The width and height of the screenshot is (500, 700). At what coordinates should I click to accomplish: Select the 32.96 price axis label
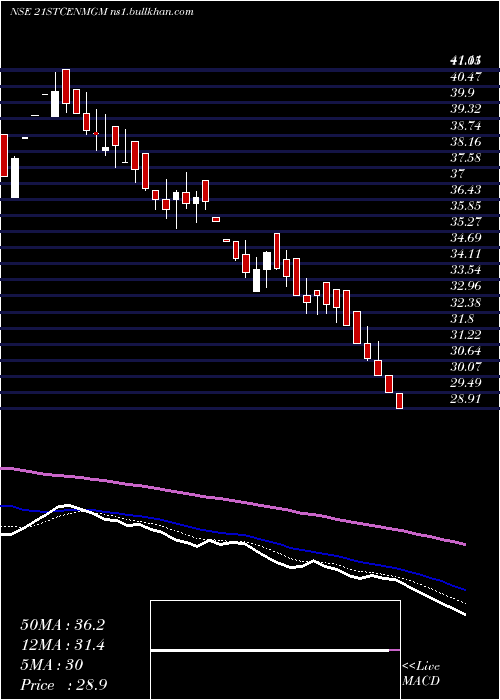click(x=466, y=286)
